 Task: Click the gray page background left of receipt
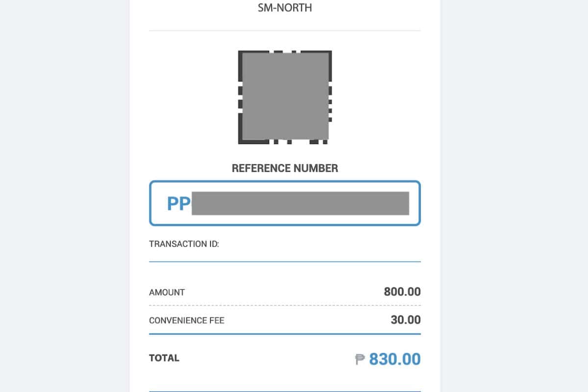click(64, 196)
